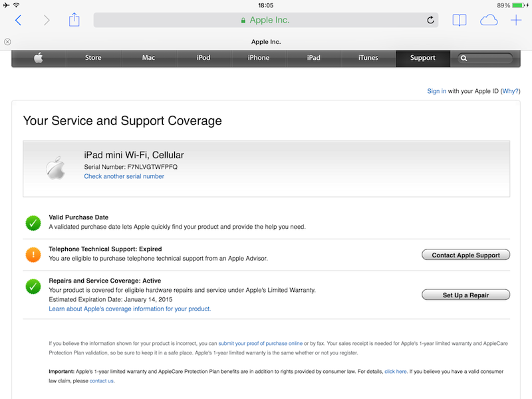Open the Bookmarks book icon
The height and width of the screenshot is (399, 532).
tap(460, 20)
